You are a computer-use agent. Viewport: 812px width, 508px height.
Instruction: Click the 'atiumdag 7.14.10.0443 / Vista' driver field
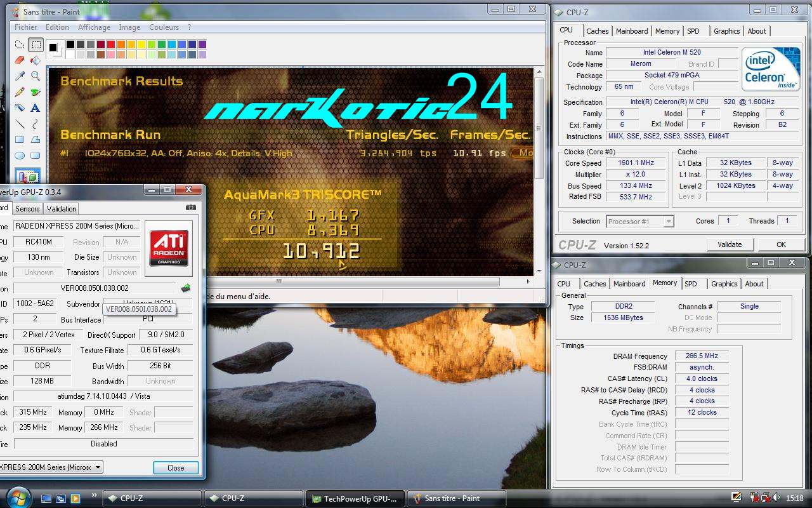click(103, 396)
